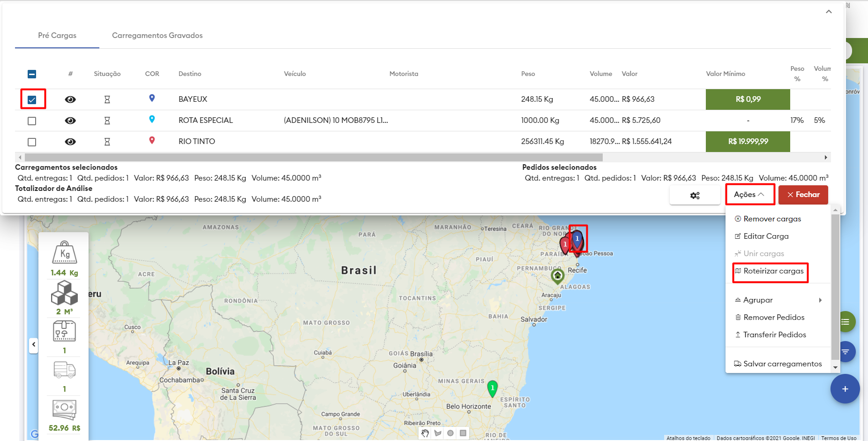Click the Kg weight icon in map sidebar
This screenshot has width=868, height=441.
(65, 253)
